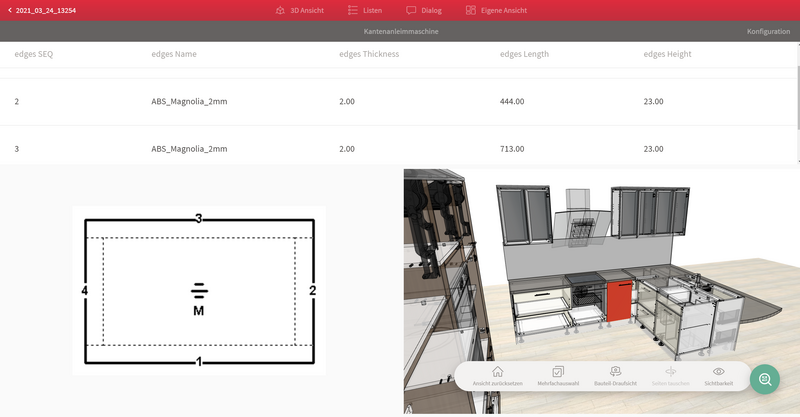Open the Dialog panel

click(x=424, y=10)
